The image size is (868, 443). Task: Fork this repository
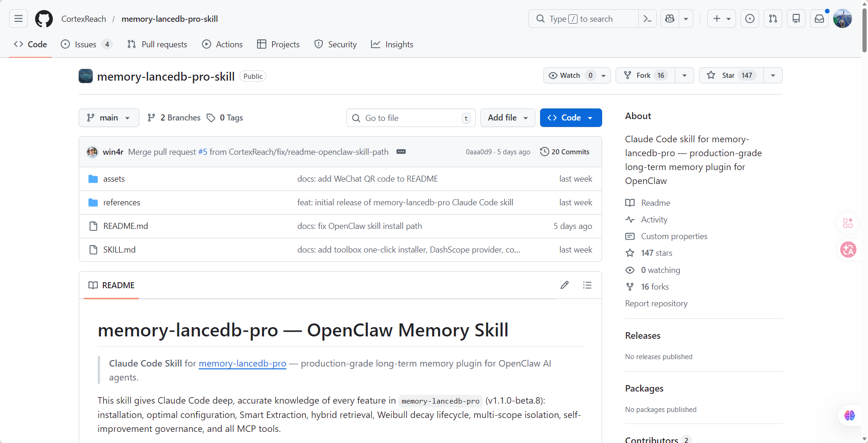click(645, 76)
